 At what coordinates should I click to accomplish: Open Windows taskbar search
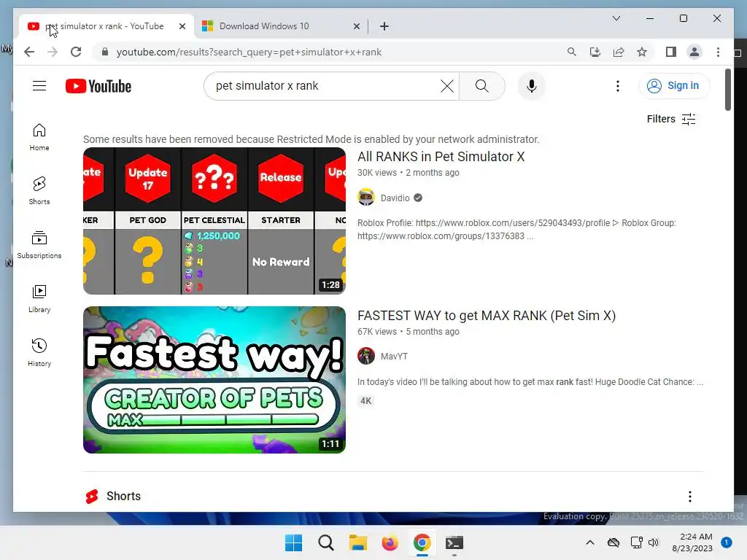point(326,542)
